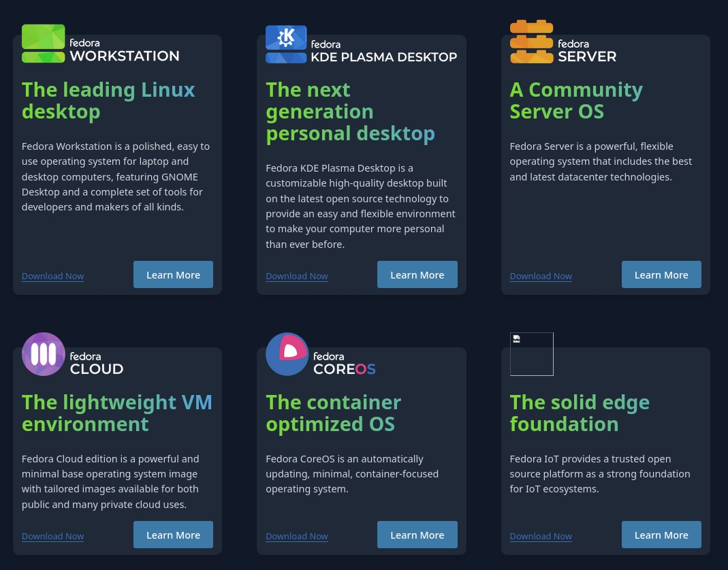Click the Fedora Server description paragraph
Viewport: 728px width, 570px height.
click(601, 161)
